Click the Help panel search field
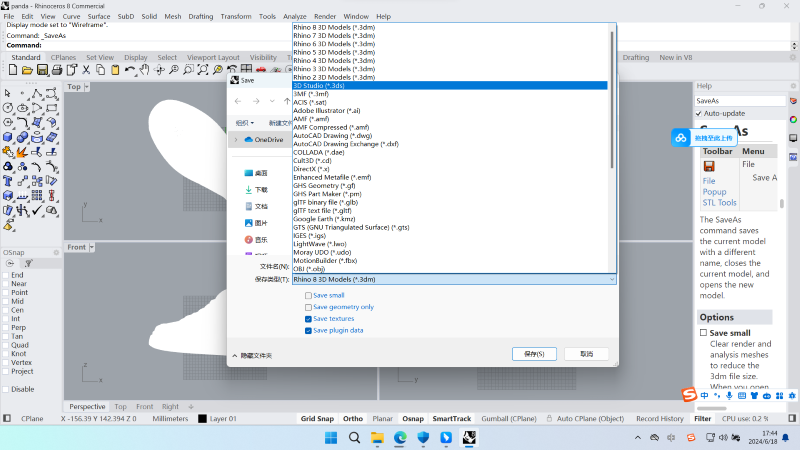This screenshot has height=450, width=800. coord(740,101)
